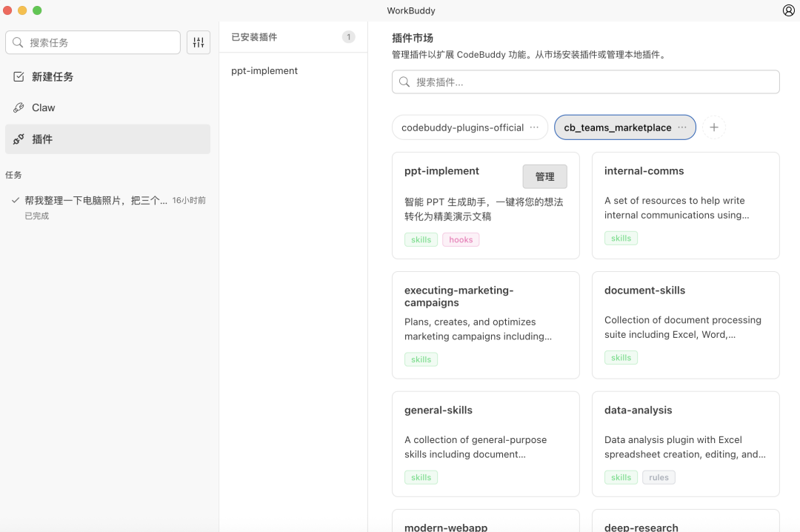800x532 pixels.
Task: Click the completed task checkmark icon
Action: (x=15, y=200)
